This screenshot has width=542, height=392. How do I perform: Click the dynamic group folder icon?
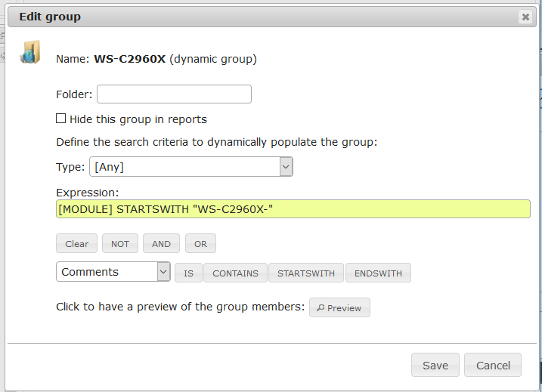[30, 52]
